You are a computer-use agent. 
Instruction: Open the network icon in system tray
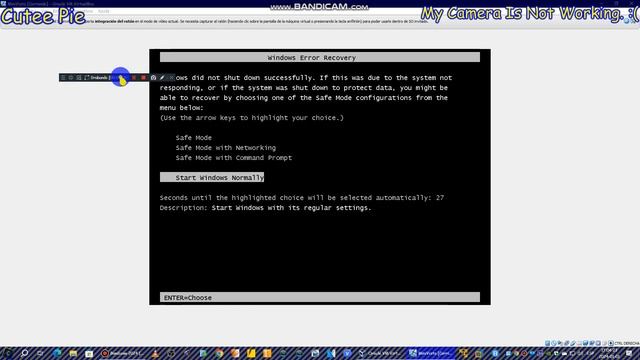[x=573, y=353]
